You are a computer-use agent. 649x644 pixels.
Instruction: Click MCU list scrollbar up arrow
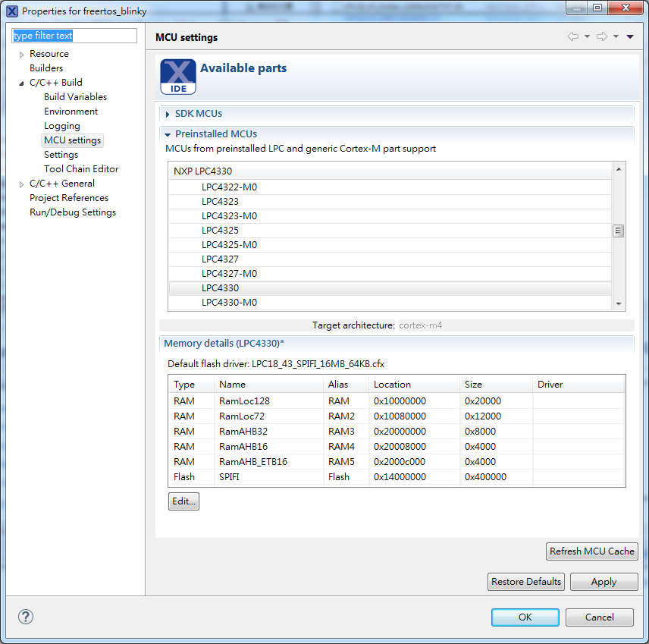point(619,169)
